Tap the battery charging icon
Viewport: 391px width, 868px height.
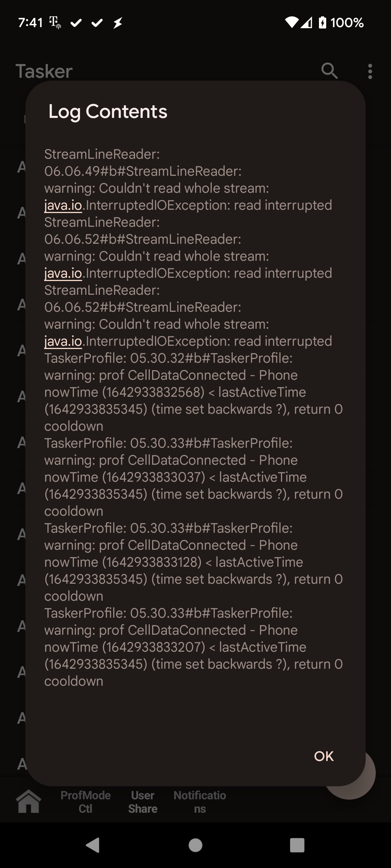(322, 23)
